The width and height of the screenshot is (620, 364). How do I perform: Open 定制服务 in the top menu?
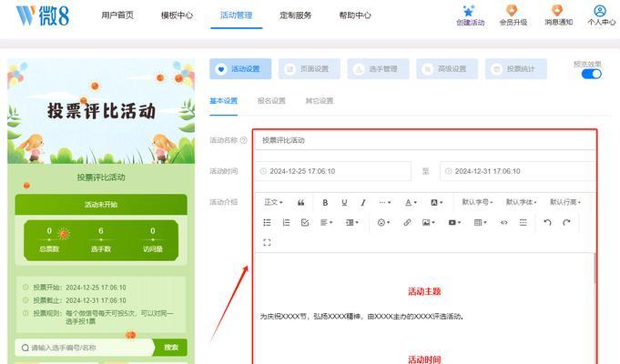point(295,15)
